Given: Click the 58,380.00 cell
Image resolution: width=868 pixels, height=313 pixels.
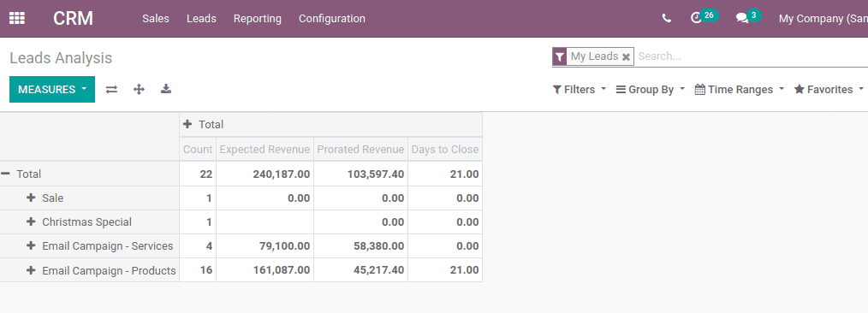Looking at the screenshot, I should pos(360,246).
